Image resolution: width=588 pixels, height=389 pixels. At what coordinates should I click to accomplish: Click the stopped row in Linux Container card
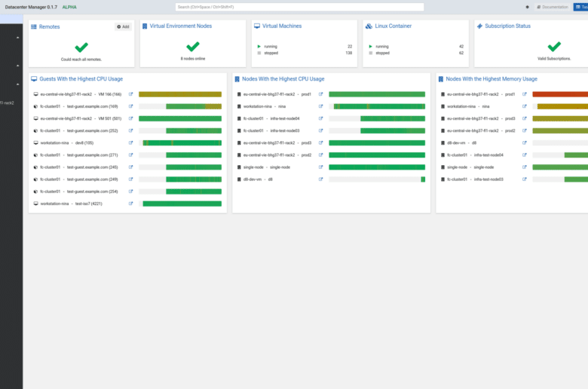(416, 53)
